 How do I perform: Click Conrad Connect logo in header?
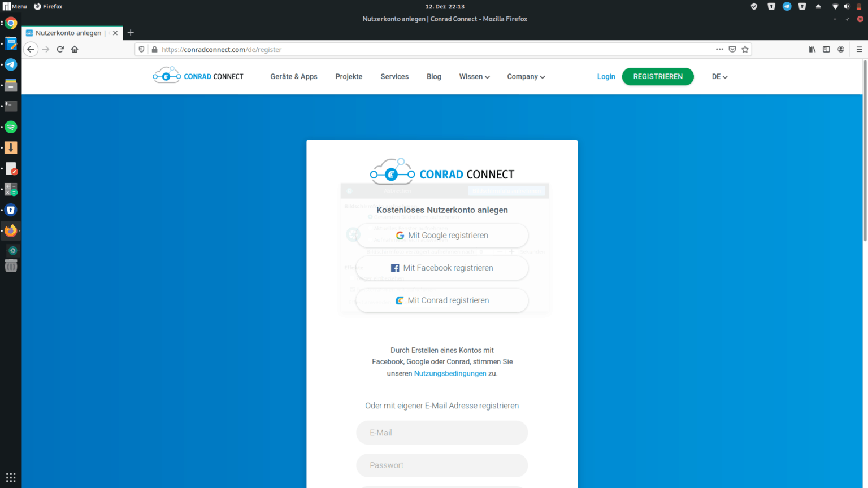(x=198, y=76)
